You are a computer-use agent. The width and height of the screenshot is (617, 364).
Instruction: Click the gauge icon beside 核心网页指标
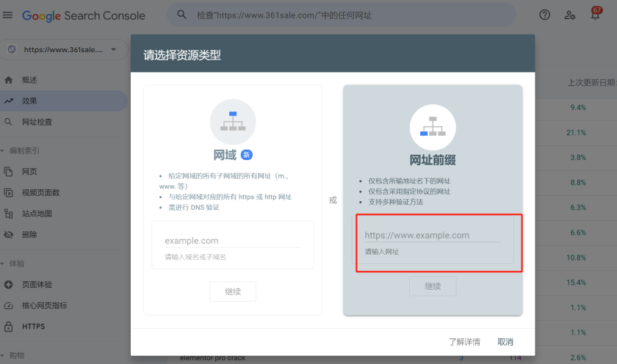8,306
